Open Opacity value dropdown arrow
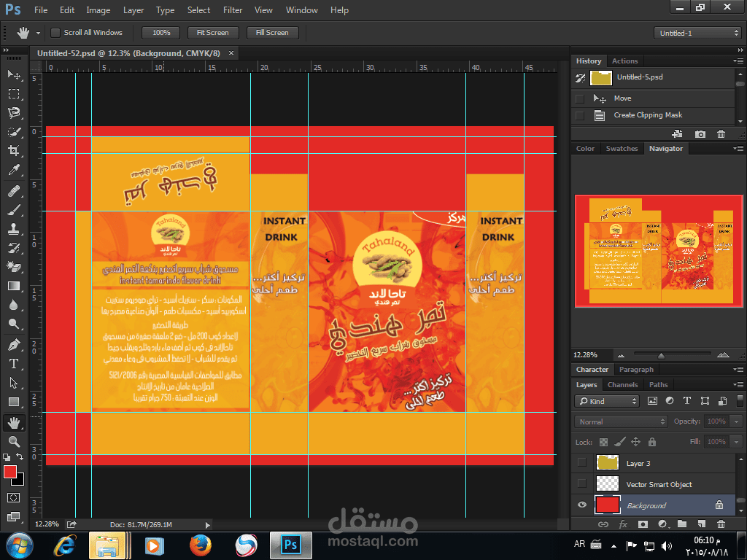The height and width of the screenshot is (560, 747). click(x=736, y=421)
